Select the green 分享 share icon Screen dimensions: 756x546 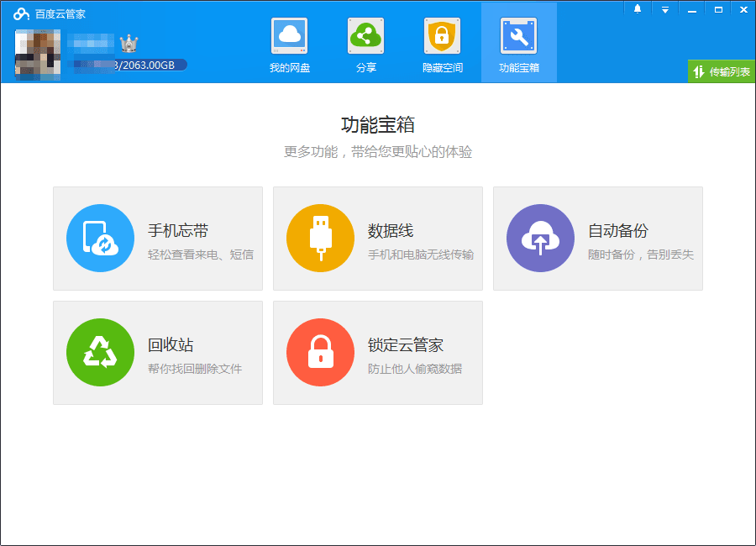coord(365,37)
